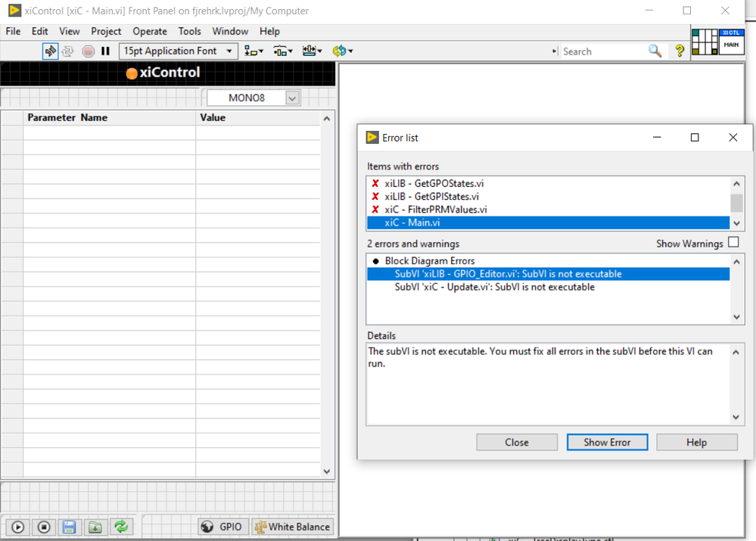This screenshot has width=756, height=541.
Task: Click scroll-up arrow of parameter table
Action: (x=326, y=118)
